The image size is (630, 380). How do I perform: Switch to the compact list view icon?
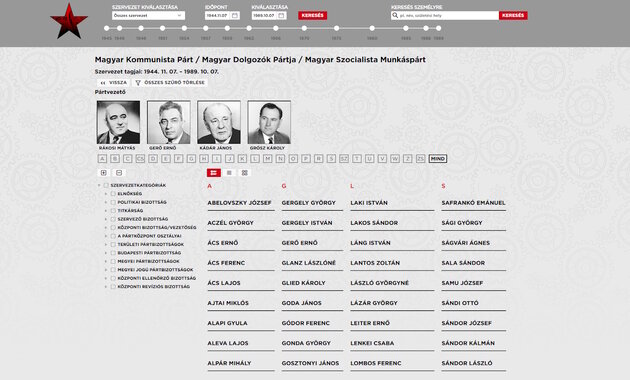229,173
